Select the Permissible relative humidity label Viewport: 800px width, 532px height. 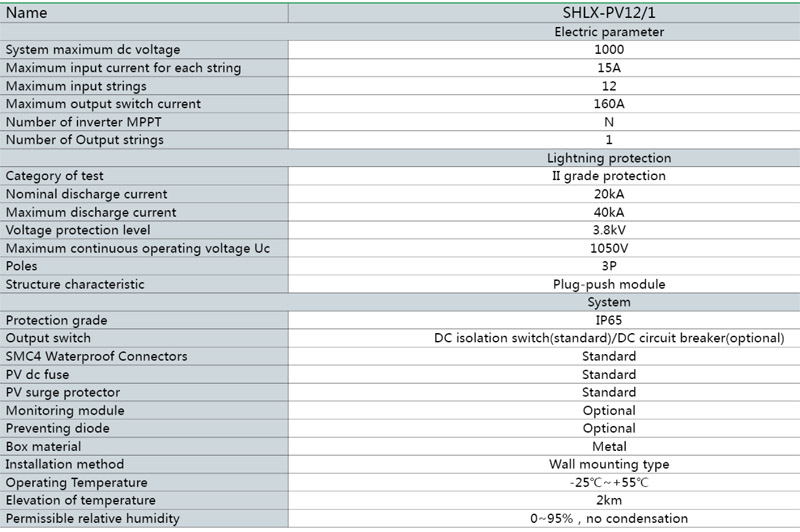tap(93, 518)
